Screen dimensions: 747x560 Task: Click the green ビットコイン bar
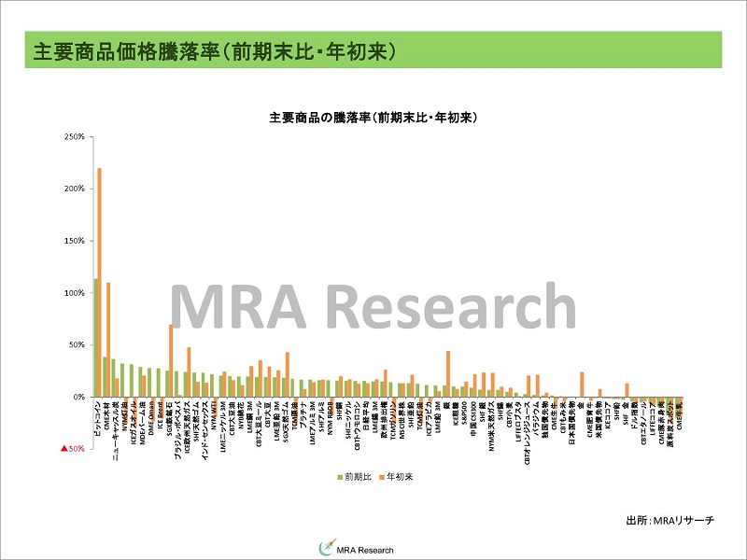95,336
